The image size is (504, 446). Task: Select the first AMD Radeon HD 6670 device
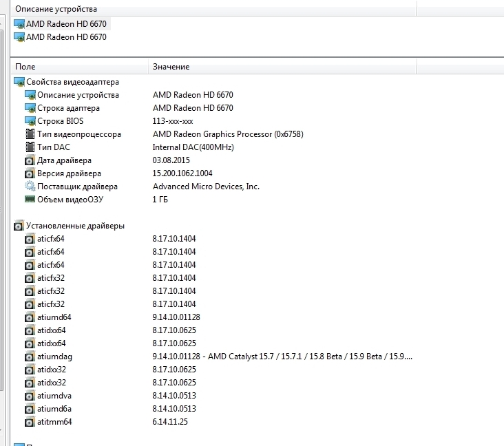(x=66, y=24)
